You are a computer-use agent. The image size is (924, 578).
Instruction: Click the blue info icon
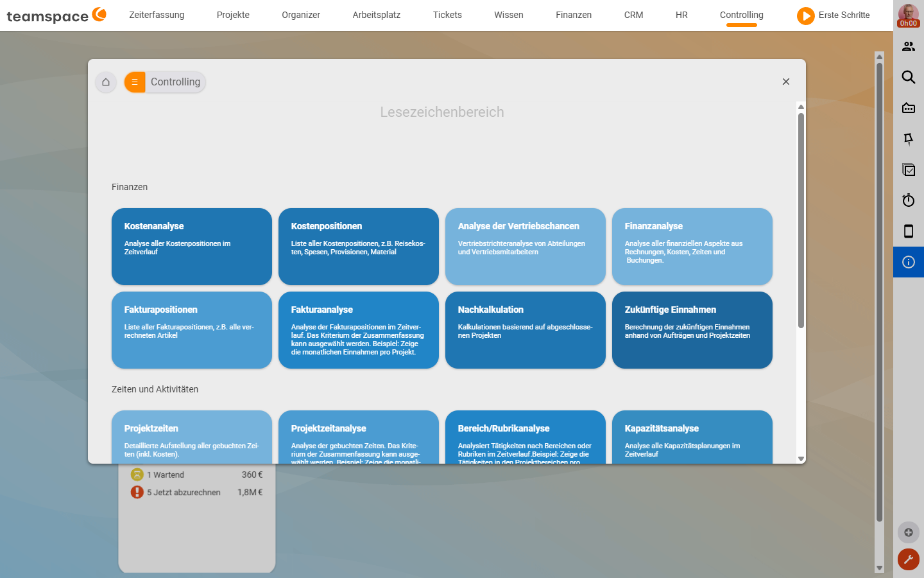pyautogui.click(x=909, y=262)
